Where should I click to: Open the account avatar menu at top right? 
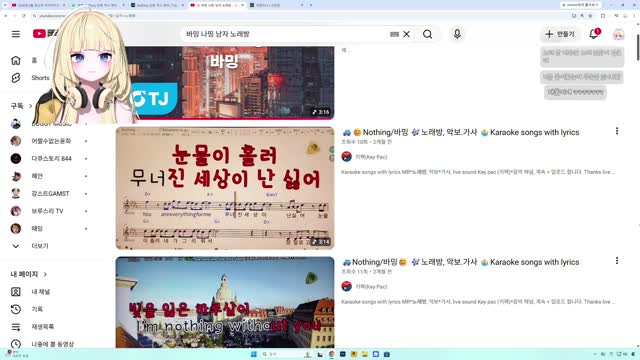618,34
